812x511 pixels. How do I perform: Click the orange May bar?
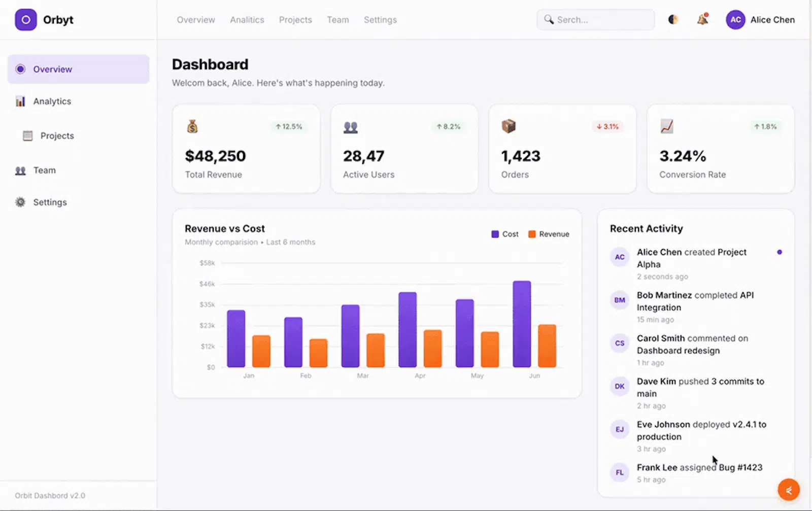(490, 349)
